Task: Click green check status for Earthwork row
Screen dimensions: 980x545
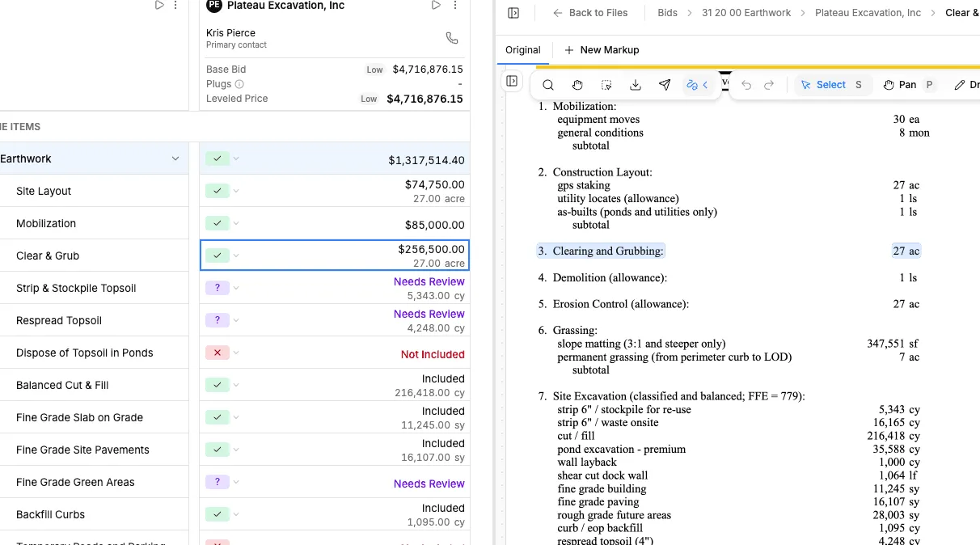Action: coord(217,158)
